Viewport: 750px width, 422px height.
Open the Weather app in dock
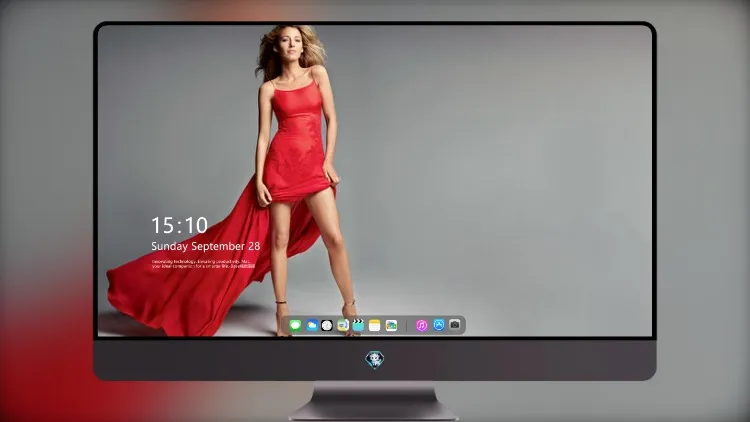[312, 325]
